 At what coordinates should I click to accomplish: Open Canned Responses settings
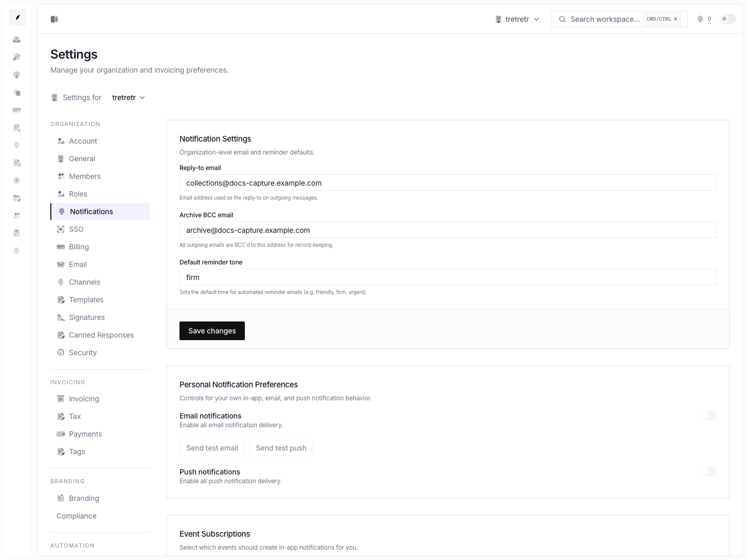point(100,335)
